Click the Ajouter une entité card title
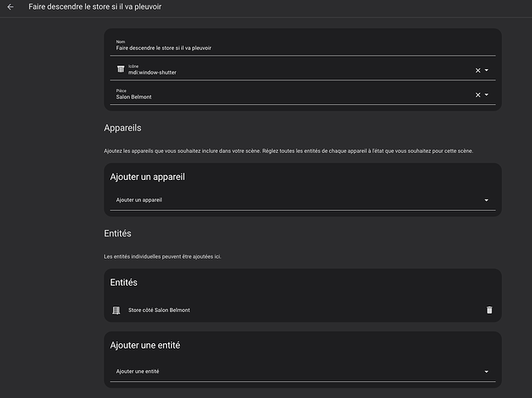532x398 pixels. 145,345
